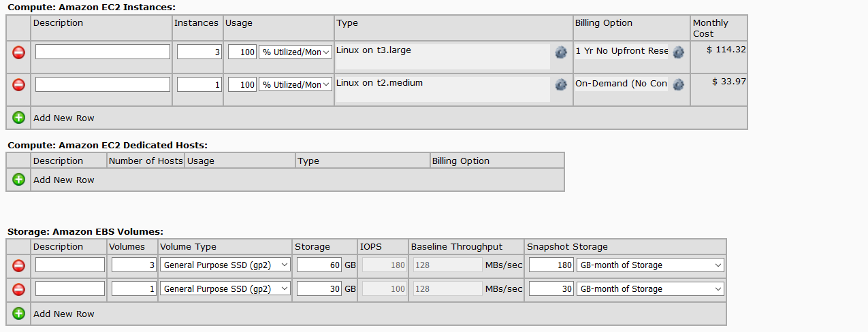Click snapshot storage amount field showing 30
868x332 pixels.
[x=551, y=288]
